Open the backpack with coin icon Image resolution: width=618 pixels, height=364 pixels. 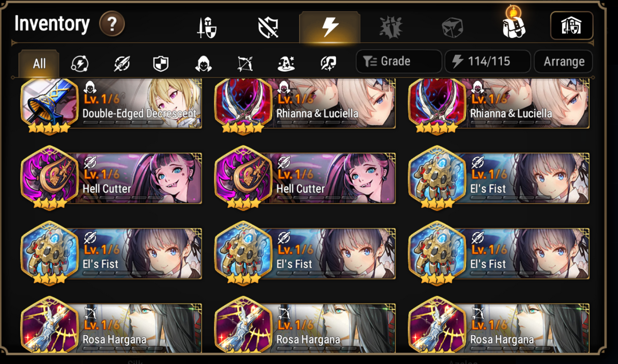tap(513, 24)
